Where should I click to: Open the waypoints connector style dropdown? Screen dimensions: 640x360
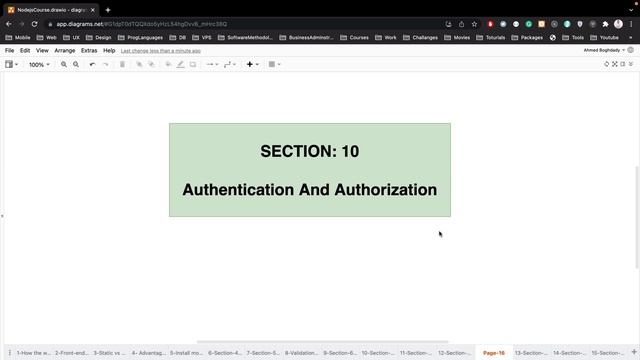pos(230,64)
